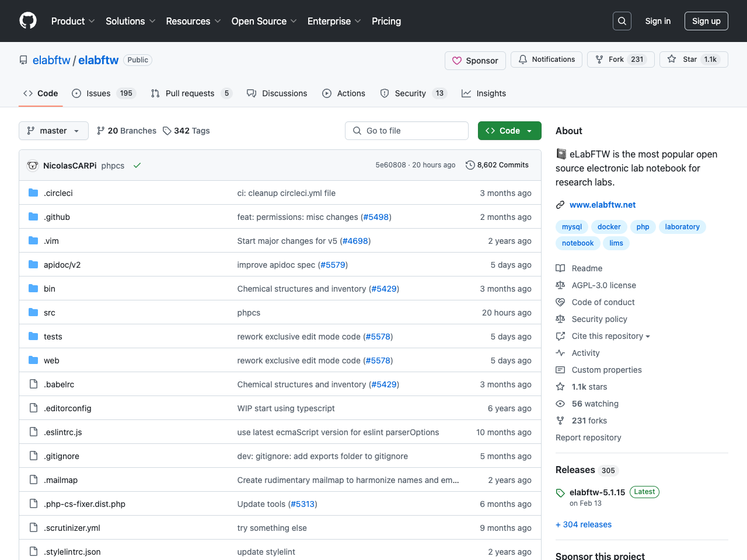The image size is (747, 560).
Task: Open the Enterprise dropdown menu
Action: (334, 21)
